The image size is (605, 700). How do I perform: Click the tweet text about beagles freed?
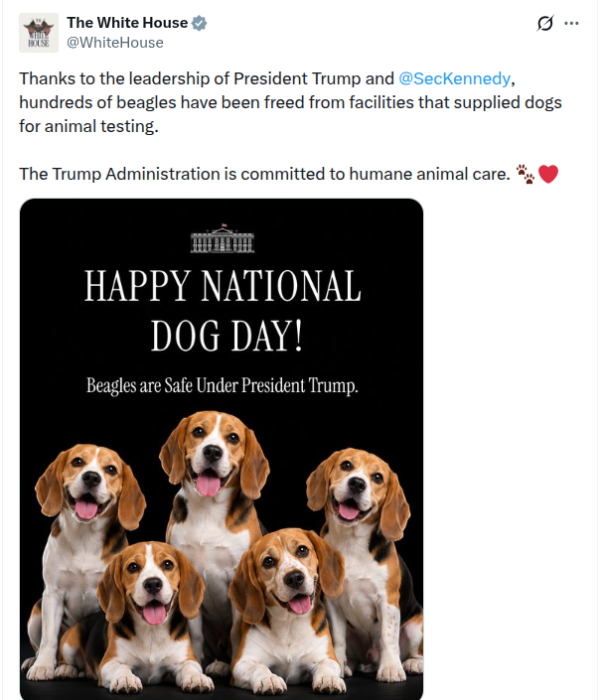[290, 102]
